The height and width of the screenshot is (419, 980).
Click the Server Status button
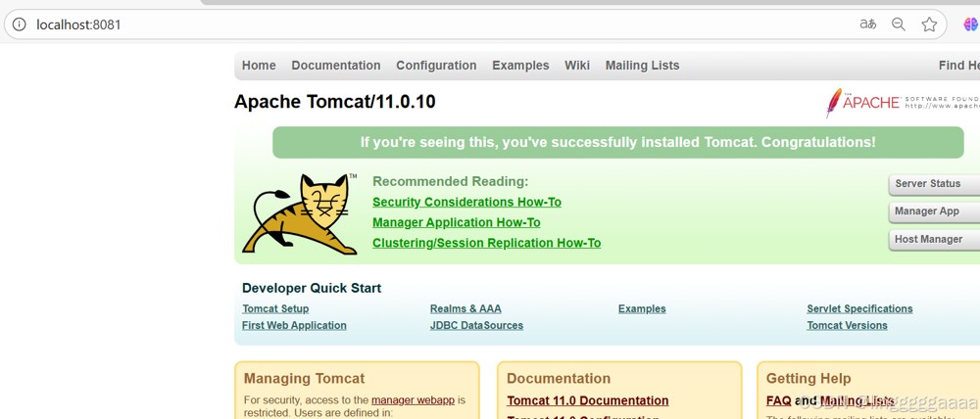[x=934, y=184]
